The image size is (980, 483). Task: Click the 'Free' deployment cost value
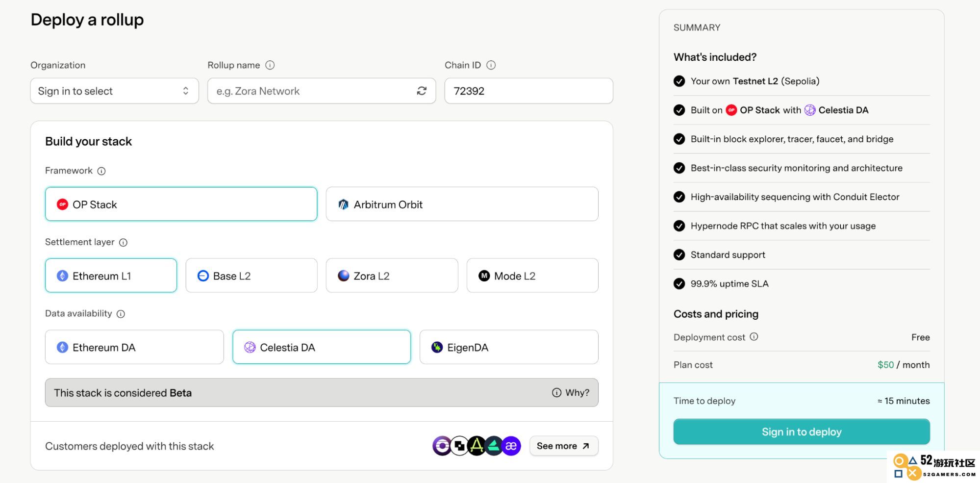(921, 337)
